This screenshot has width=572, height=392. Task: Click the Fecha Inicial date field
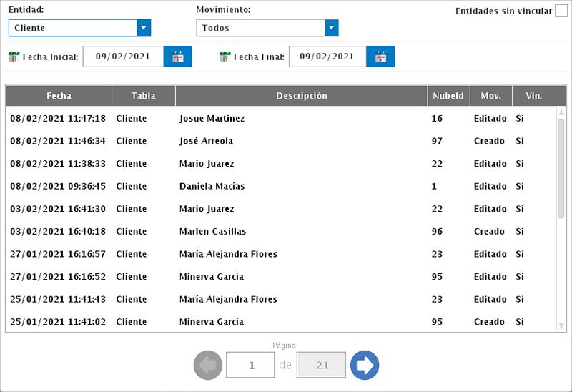(123, 57)
